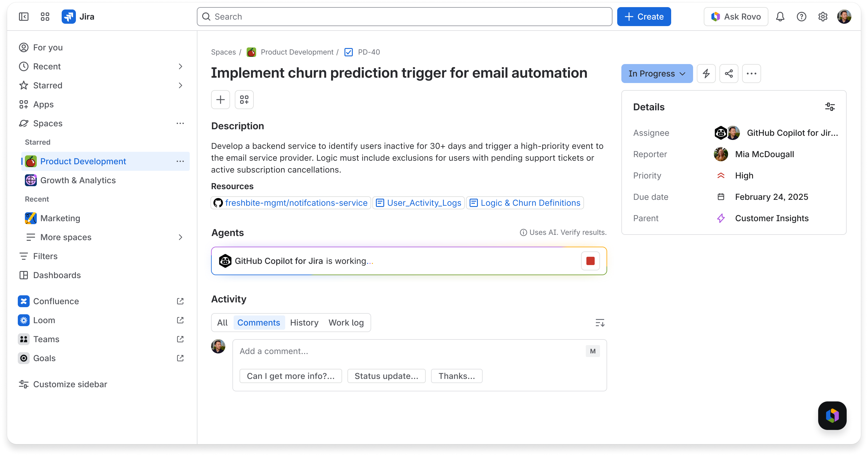Open the floating Rovo chat button
Image resolution: width=868 pixels, height=456 pixels.
point(832,416)
